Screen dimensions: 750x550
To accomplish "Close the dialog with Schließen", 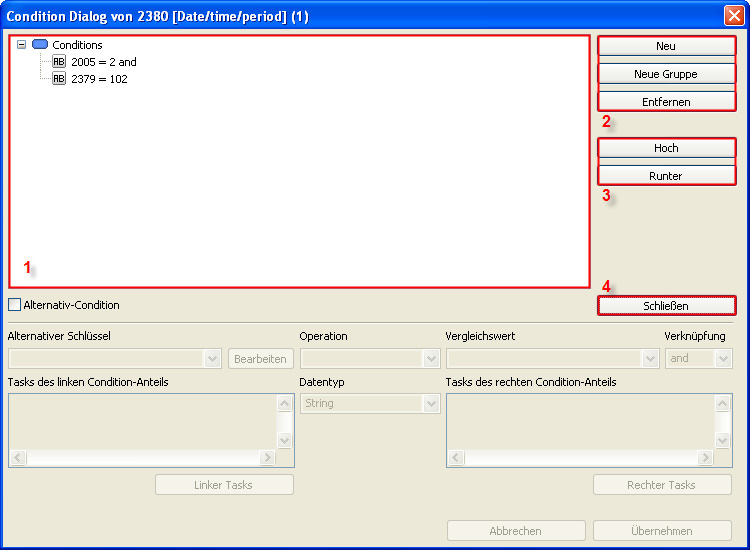I will point(666,306).
